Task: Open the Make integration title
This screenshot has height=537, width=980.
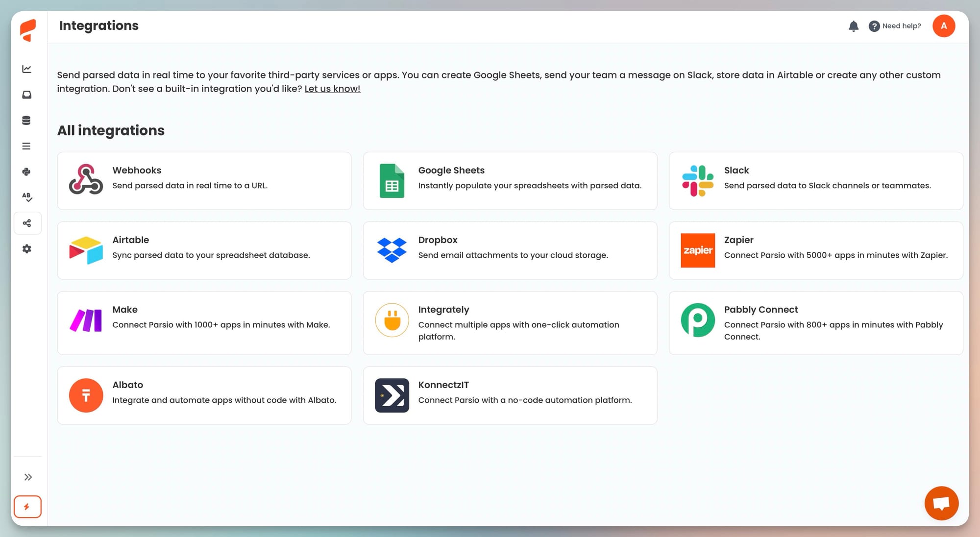Action: [125, 310]
